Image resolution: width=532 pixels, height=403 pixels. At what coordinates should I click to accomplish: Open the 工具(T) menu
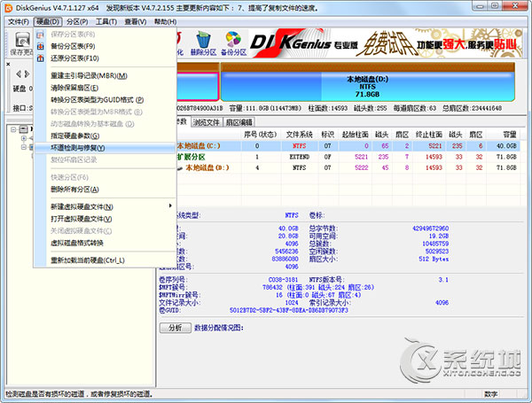tap(106, 22)
